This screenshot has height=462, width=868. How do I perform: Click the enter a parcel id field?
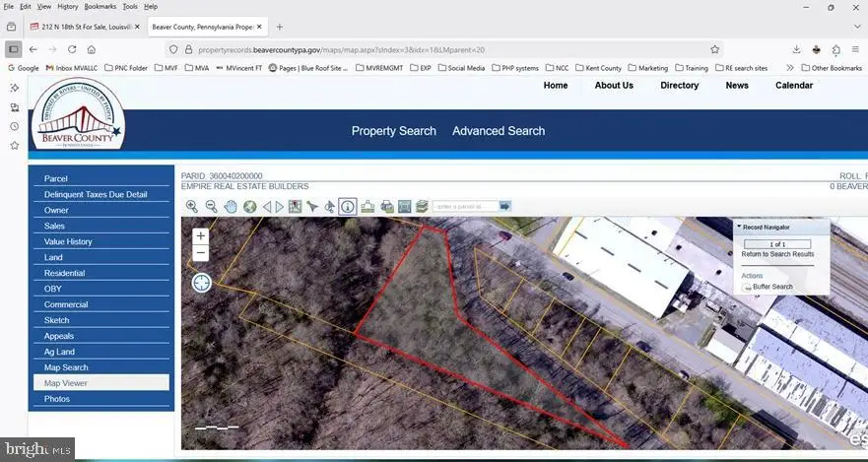coord(465,207)
